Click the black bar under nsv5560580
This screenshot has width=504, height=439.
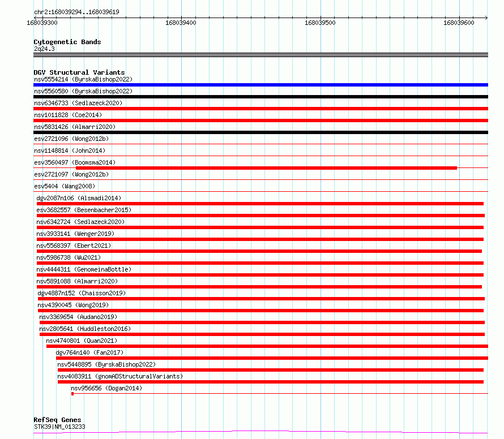(x=260, y=97)
